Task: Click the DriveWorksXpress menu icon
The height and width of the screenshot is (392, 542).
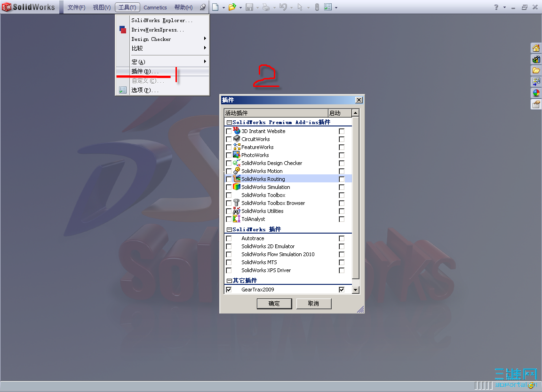Action: [x=123, y=30]
